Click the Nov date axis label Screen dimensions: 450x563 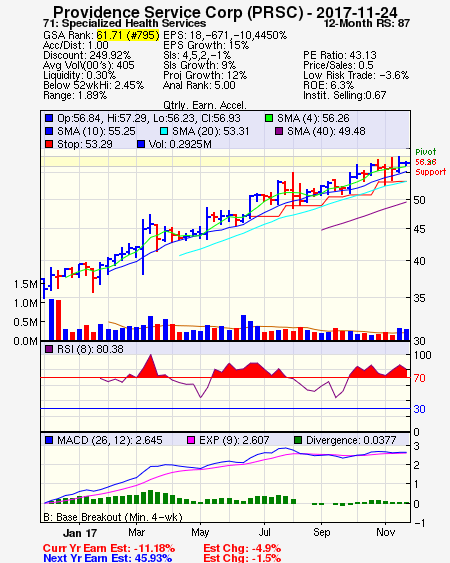point(385,532)
